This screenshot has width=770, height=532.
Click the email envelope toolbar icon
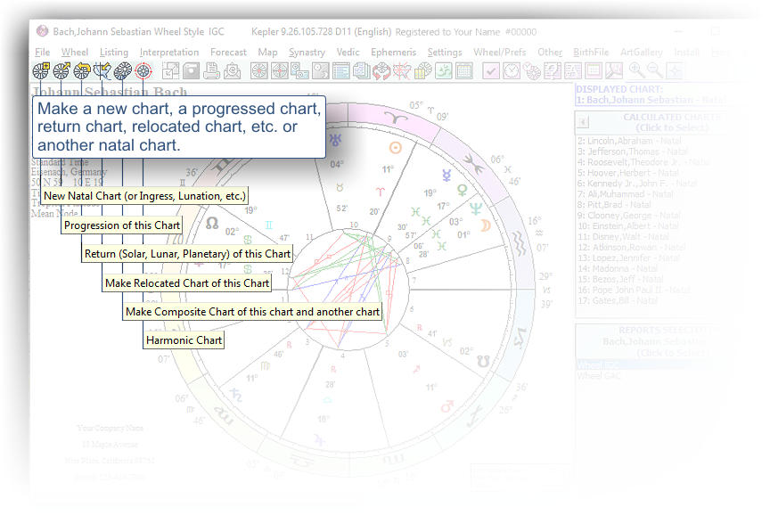(235, 70)
